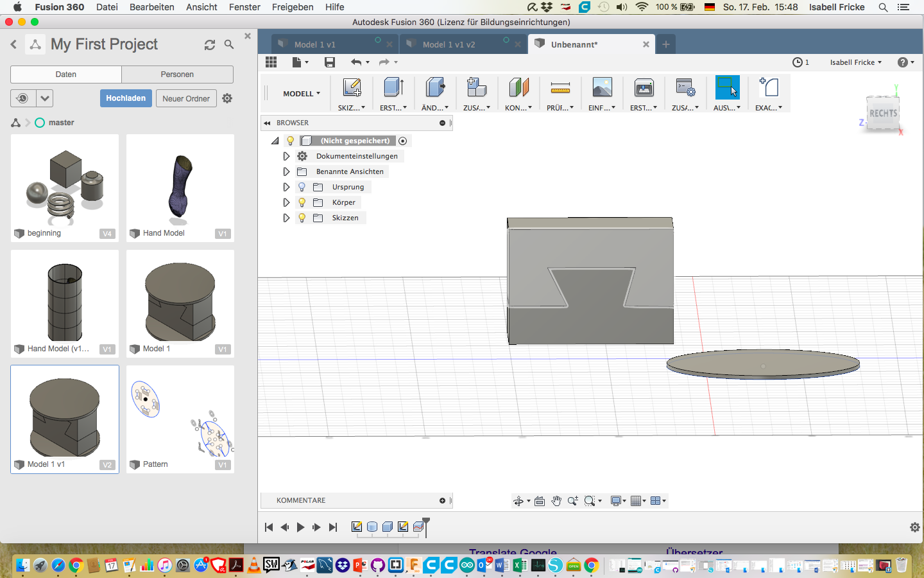Image resolution: width=924 pixels, height=578 pixels.
Task: Add a new document tab with plus
Action: click(666, 44)
